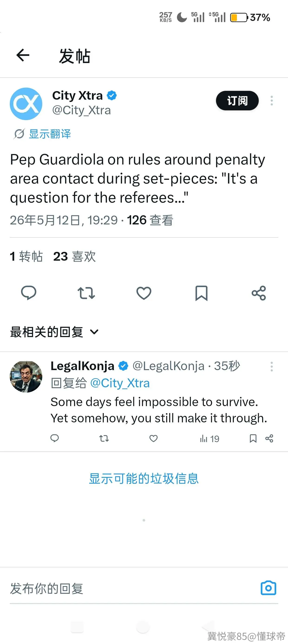The image size is (288, 644).
Task: Tap the @City_Xtra mention link in reply
Action: coord(120,383)
